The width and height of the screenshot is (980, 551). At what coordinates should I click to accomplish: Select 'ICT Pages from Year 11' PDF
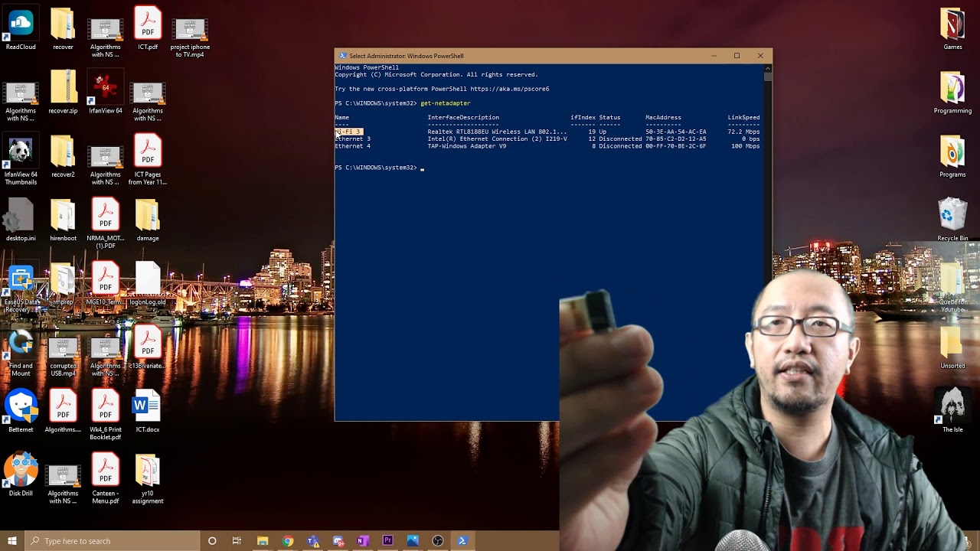(148, 160)
